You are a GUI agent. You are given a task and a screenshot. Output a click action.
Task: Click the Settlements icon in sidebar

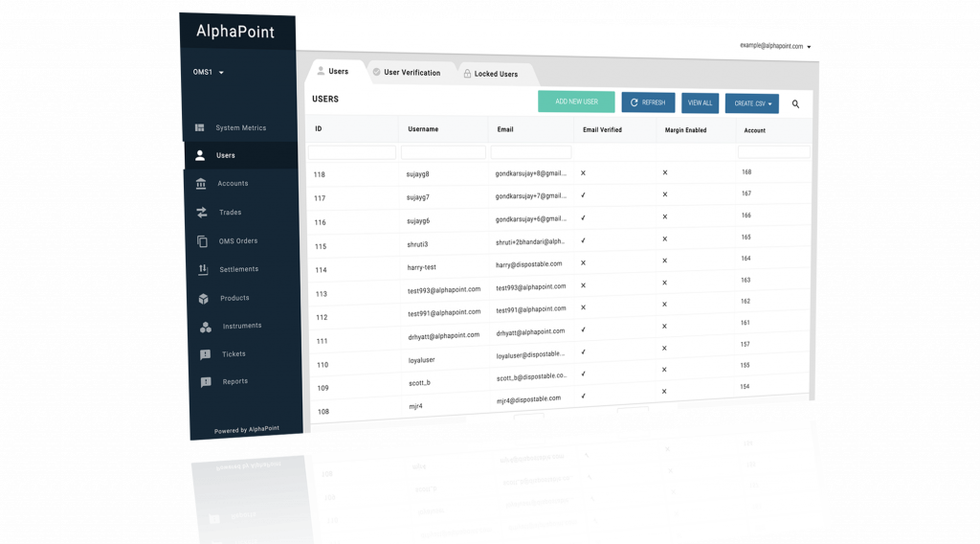(x=203, y=270)
